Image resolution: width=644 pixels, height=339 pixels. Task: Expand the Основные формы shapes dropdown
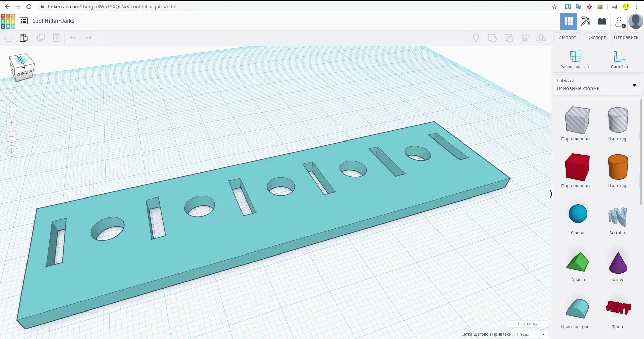[x=597, y=85]
